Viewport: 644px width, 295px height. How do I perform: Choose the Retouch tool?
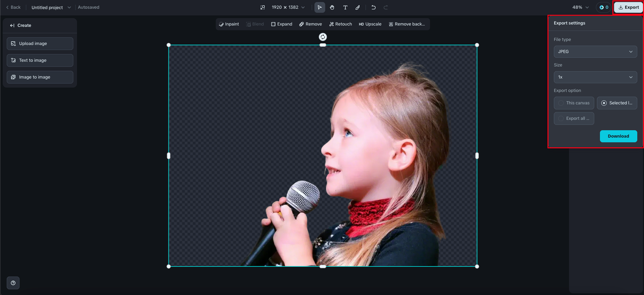tap(341, 24)
